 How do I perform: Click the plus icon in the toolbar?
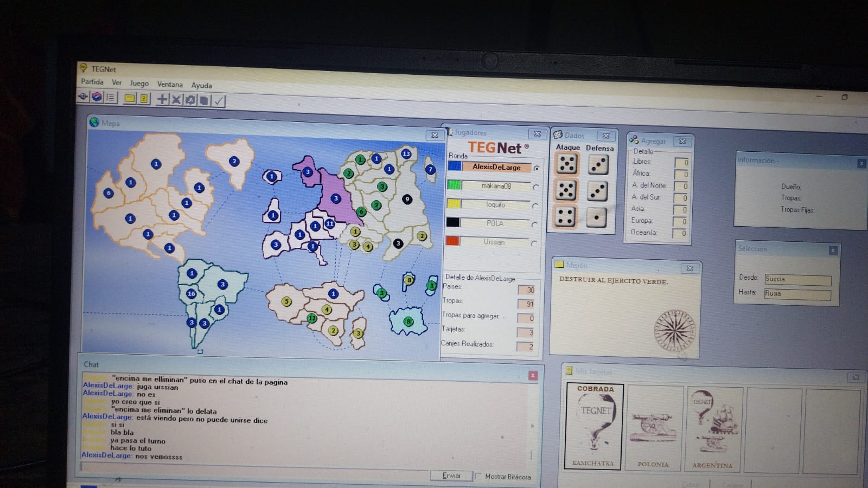pyautogui.click(x=162, y=99)
